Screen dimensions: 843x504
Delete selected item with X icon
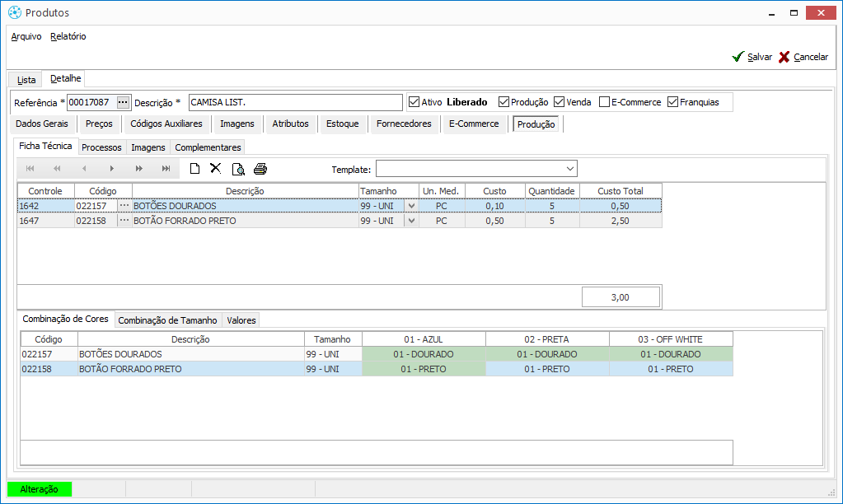pos(216,168)
